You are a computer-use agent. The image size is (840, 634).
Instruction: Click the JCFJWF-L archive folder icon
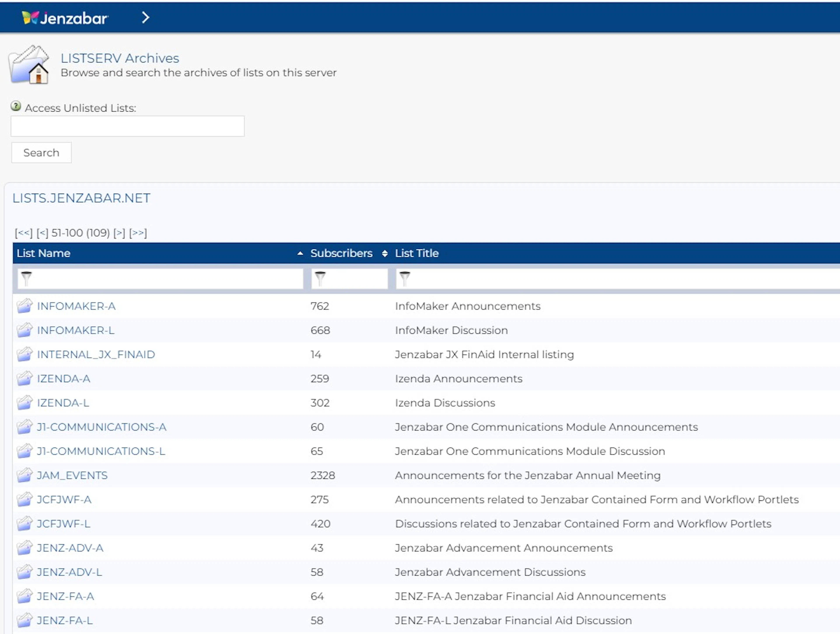(x=25, y=523)
